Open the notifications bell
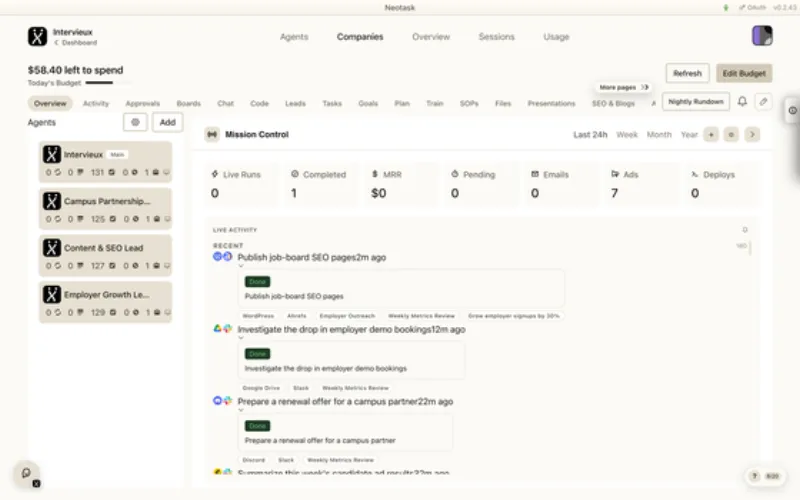 pos(742,102)
